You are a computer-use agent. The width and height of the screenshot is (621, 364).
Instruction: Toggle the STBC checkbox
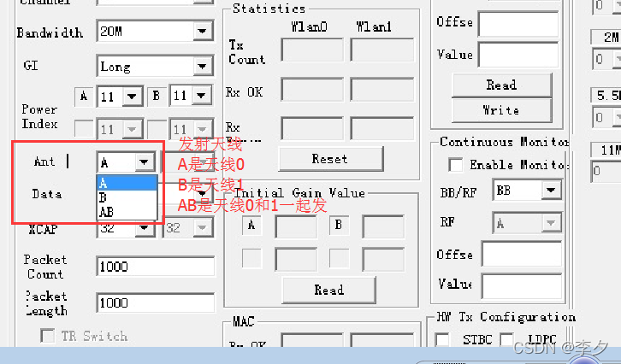(442, 339)
